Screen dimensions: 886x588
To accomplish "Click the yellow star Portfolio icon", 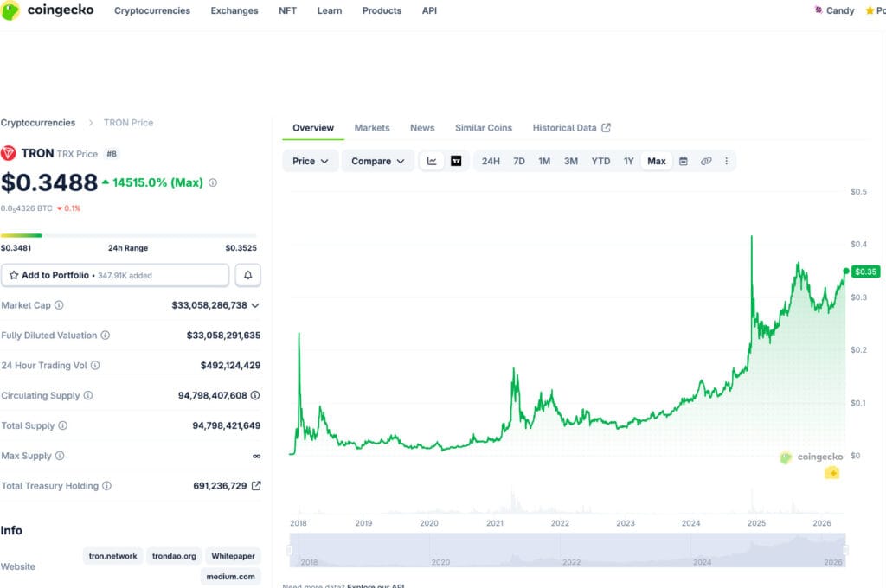I will 870,10.
